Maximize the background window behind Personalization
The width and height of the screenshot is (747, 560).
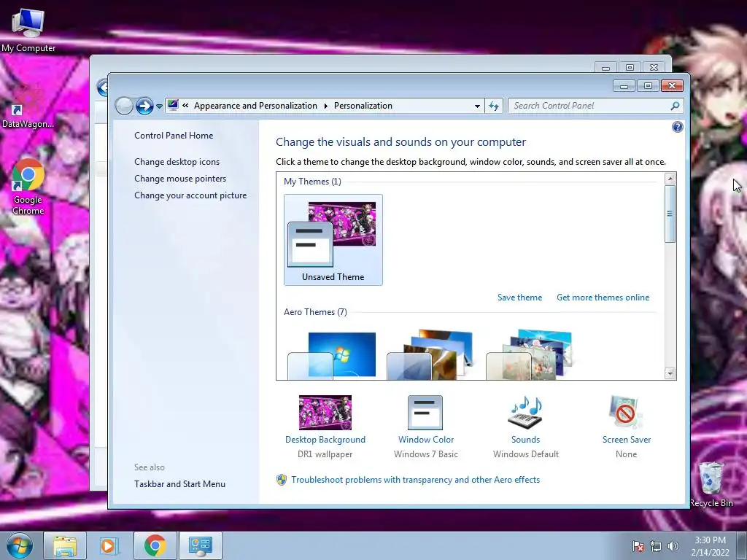click(630, 67)
